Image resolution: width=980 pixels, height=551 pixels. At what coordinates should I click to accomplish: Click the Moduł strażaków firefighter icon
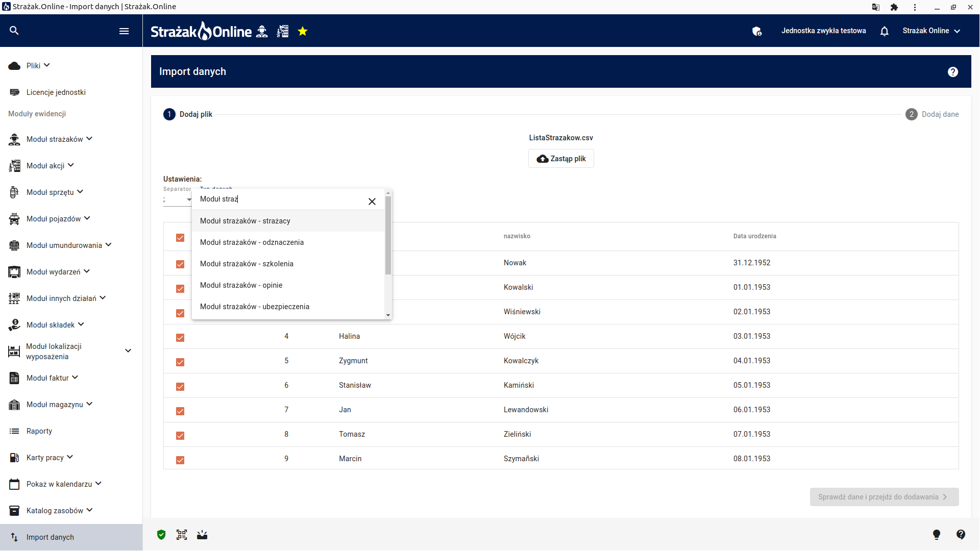coord(14,139)
